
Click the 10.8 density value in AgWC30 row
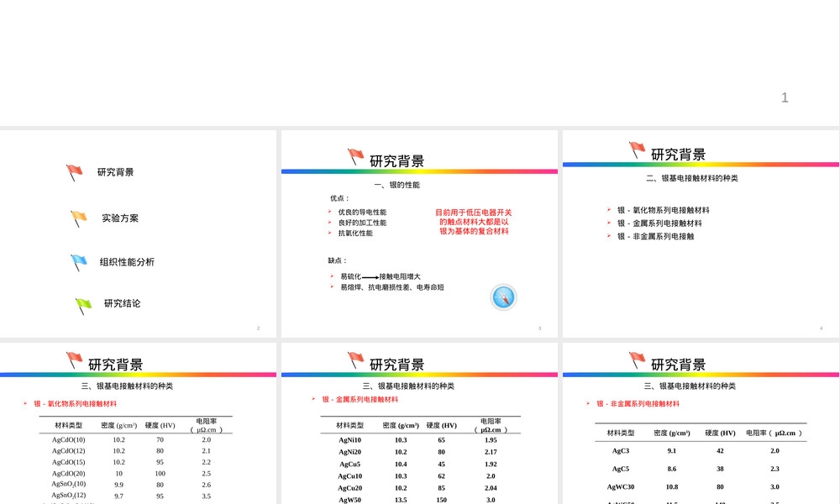[x=672, y=487]
